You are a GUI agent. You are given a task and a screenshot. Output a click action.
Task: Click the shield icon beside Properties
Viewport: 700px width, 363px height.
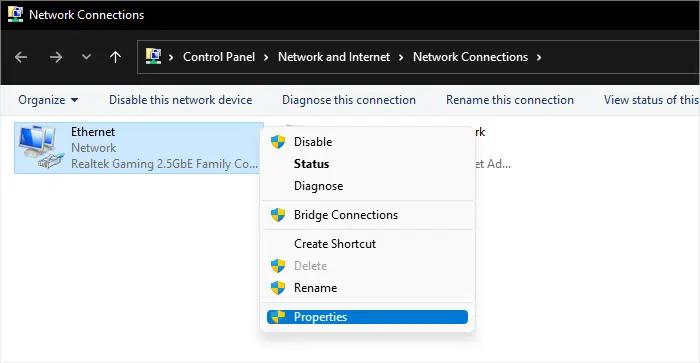coord(278,317)
